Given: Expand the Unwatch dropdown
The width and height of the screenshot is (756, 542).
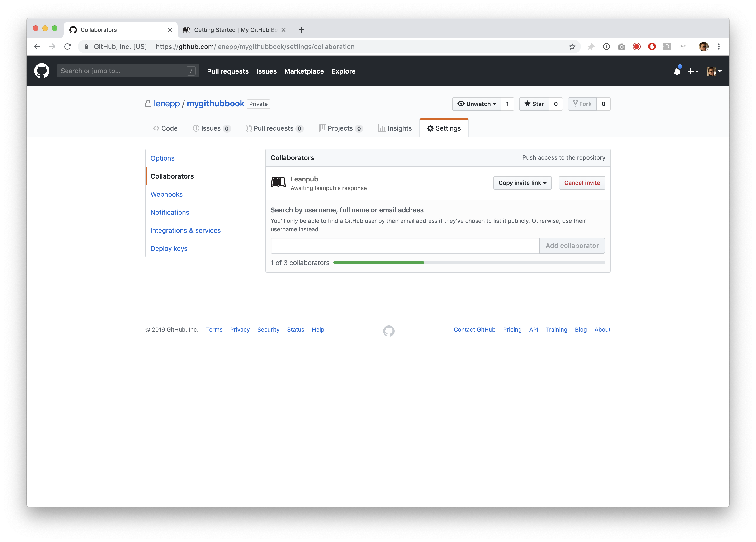Looking at the screenshot, I should coord(477,104).
